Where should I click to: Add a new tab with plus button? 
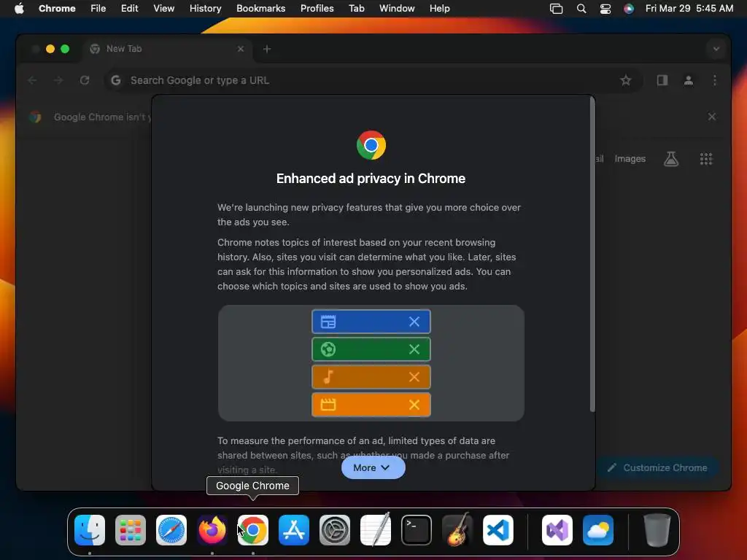coord(267,49)
